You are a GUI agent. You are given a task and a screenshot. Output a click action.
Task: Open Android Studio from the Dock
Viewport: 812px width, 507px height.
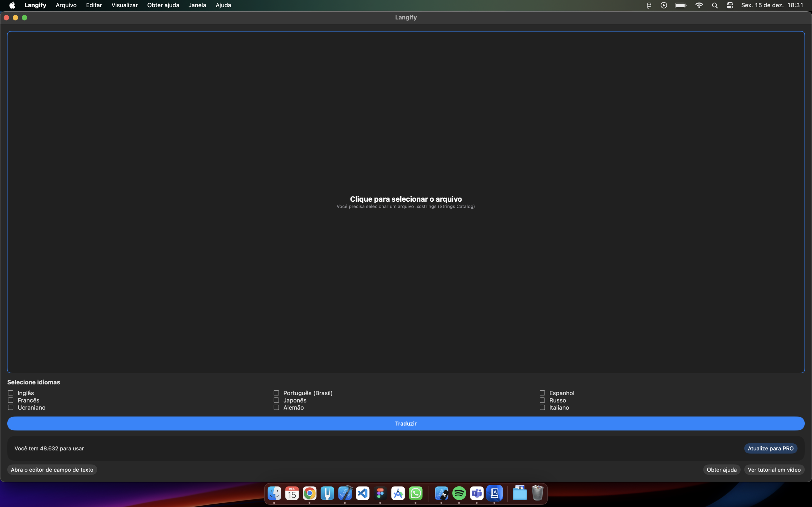[398, 493]
